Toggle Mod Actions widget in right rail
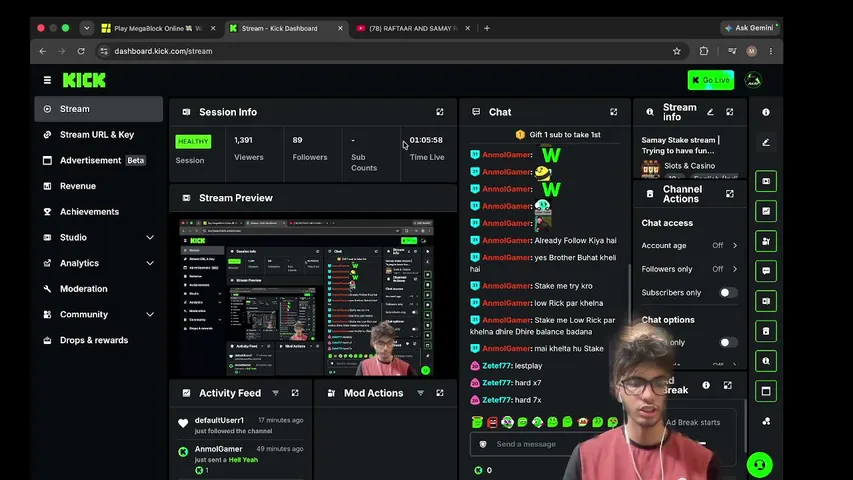This screenshot has height=480, width=853. (x=766, y=241)
